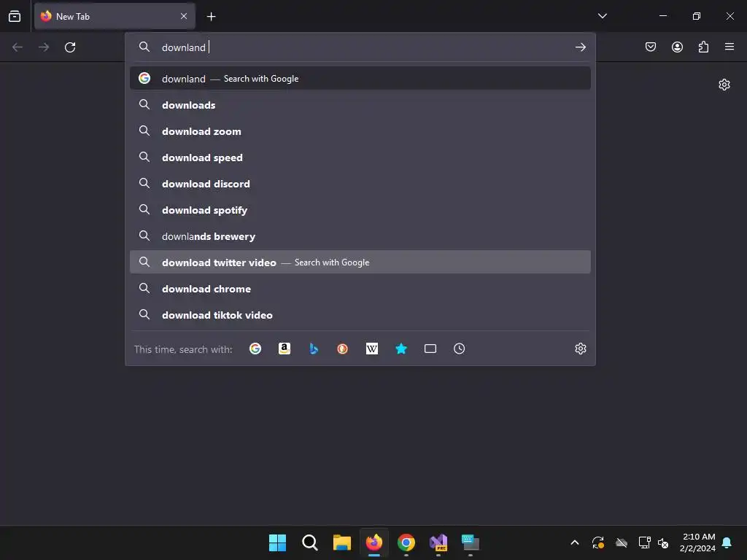Viewport: 747px width, 560px height.
Task: Go back one page
Action: [x=18, y=47]
